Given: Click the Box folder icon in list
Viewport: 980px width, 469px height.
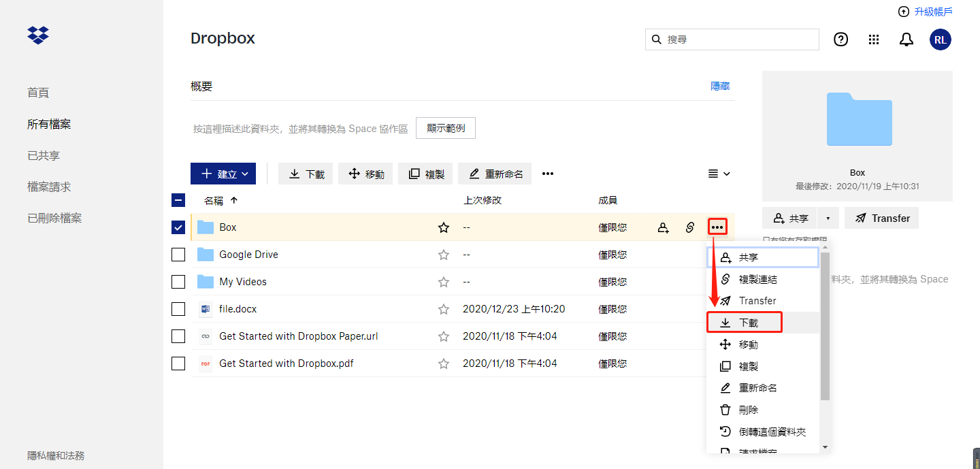Looking at the screenshot, I should tap(206, 227).
